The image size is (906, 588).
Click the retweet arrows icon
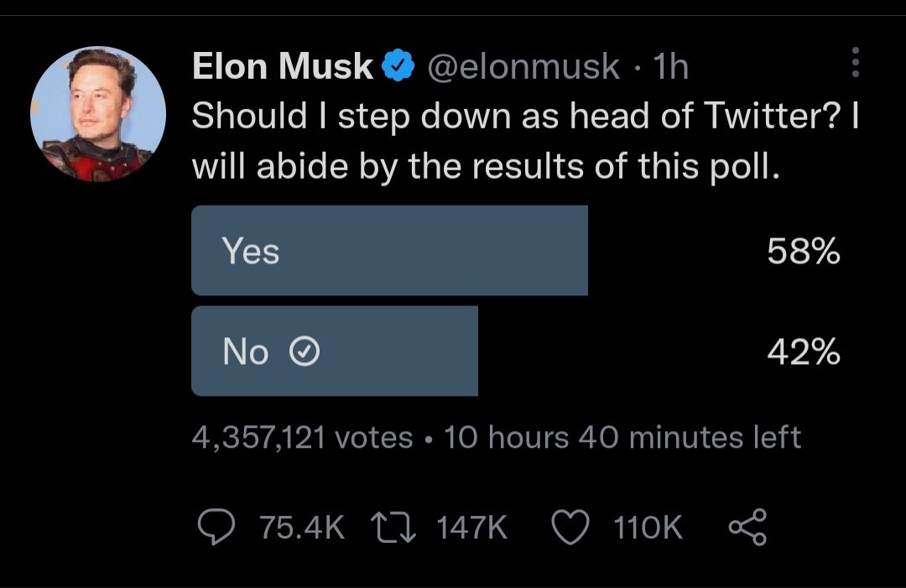coord(394,527)
